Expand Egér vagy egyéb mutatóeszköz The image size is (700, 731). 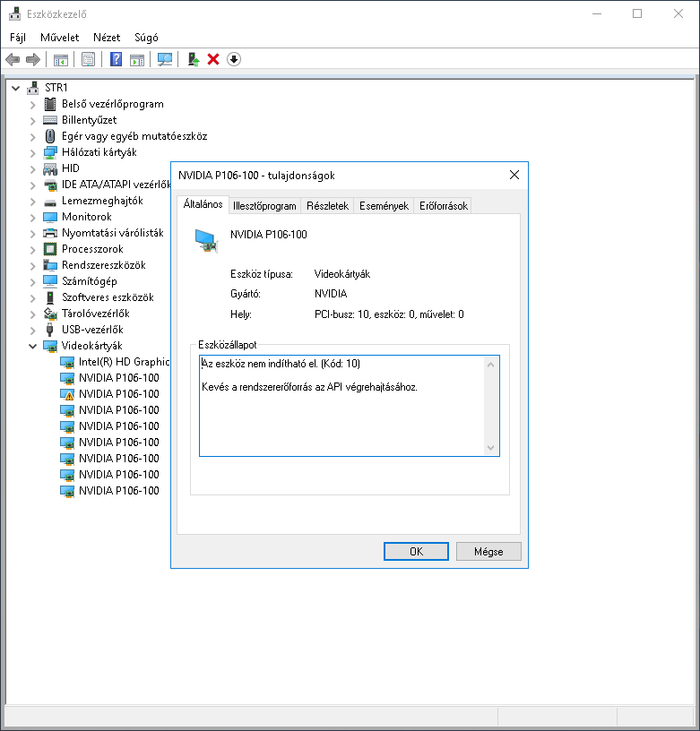pyautogui.click(x=32, y=137)
